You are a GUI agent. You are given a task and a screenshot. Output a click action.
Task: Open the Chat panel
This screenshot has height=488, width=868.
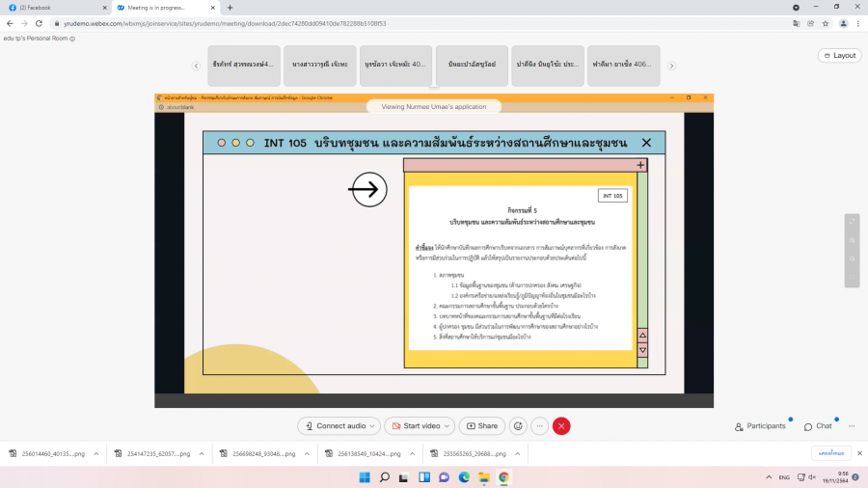tap(818, 426)
